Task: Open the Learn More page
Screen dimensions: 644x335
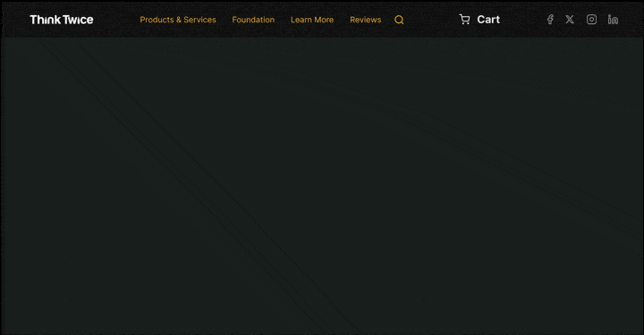Action: coord(312,20)
